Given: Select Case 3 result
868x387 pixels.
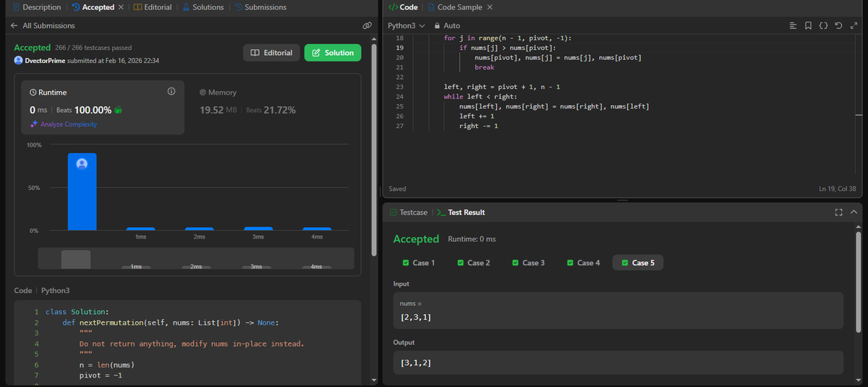Looking at the screenshot, I should (528, 263).
